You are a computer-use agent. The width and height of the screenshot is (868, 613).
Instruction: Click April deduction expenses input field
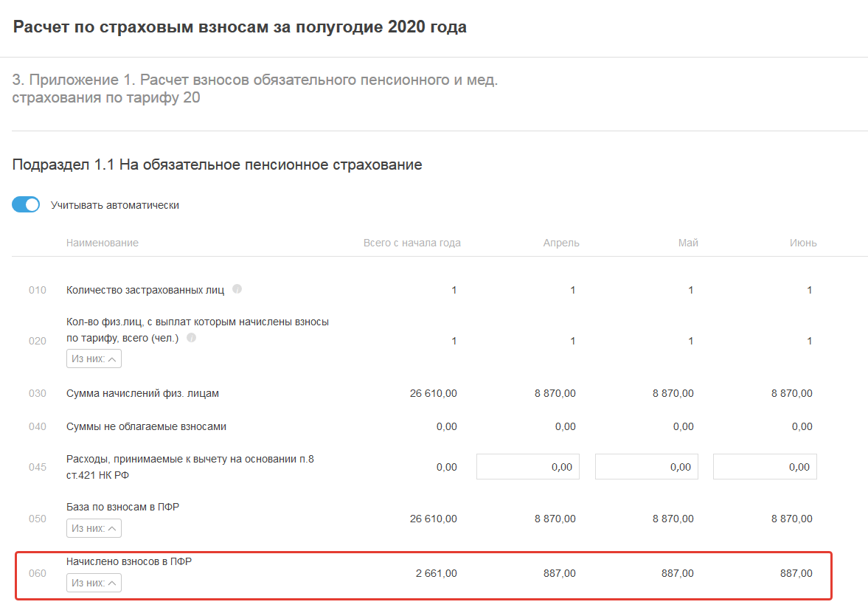528,467
